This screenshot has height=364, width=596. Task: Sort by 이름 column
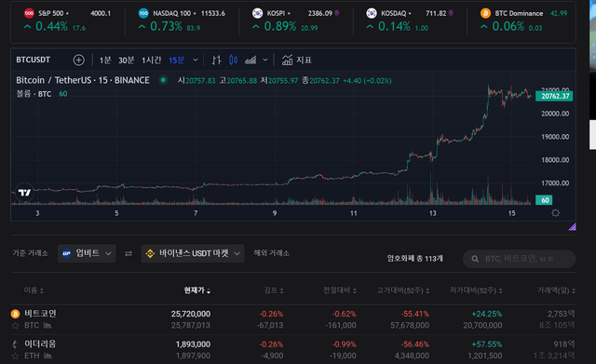[x=34, y=290]
